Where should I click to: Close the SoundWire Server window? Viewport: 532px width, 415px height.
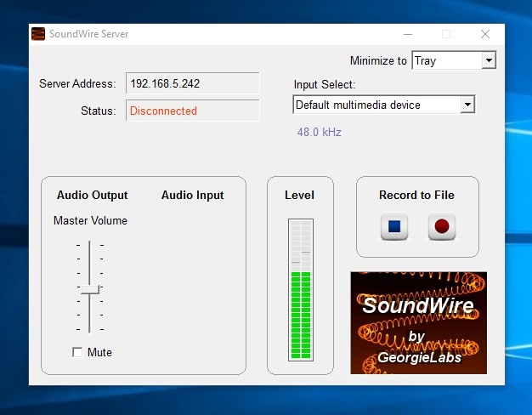coord(485,34)
